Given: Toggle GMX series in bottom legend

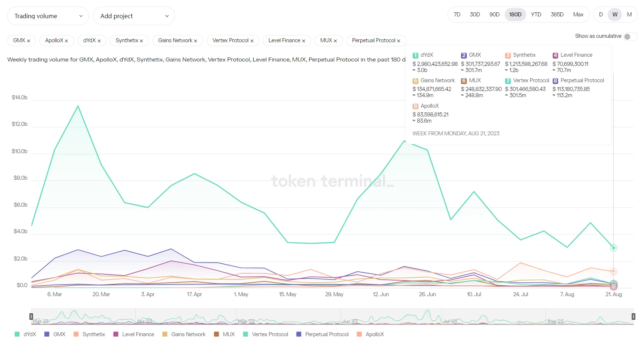Looking at the screenshot, I should [x=55, y=334].
